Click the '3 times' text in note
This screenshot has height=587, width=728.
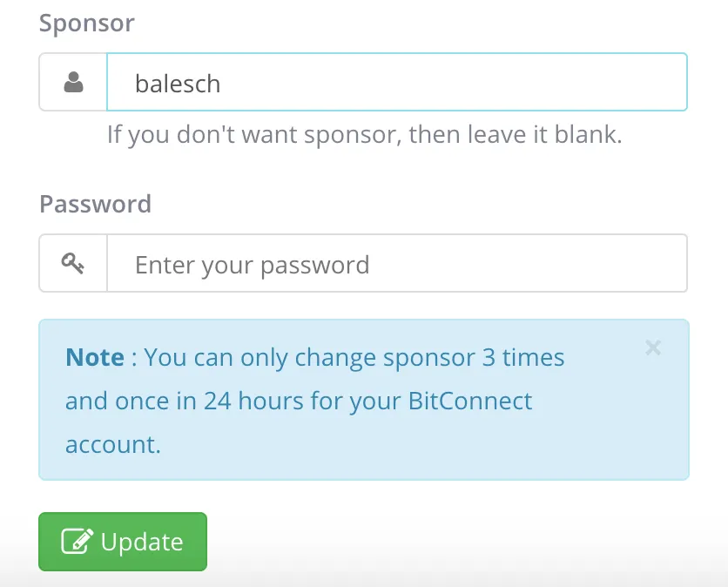523,358
